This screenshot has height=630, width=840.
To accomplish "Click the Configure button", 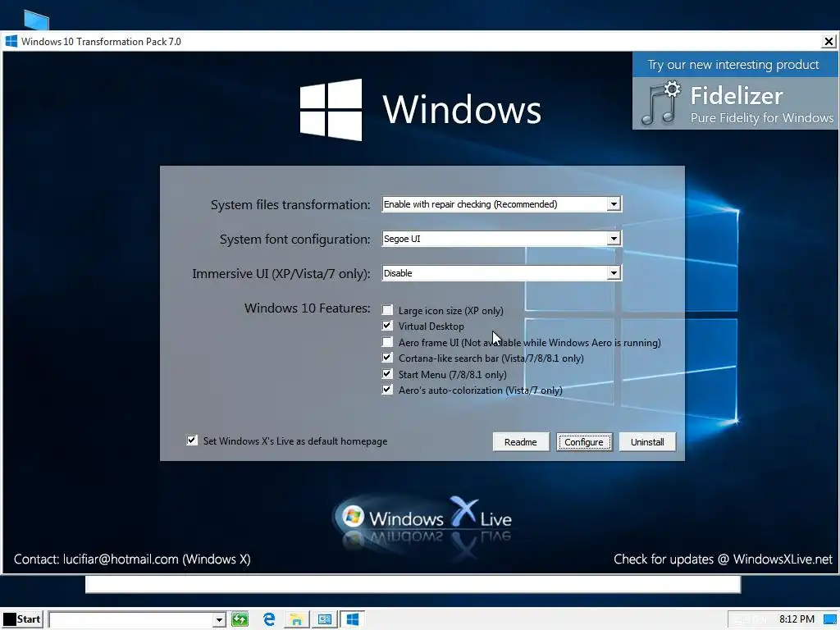I will pos(584,442).
